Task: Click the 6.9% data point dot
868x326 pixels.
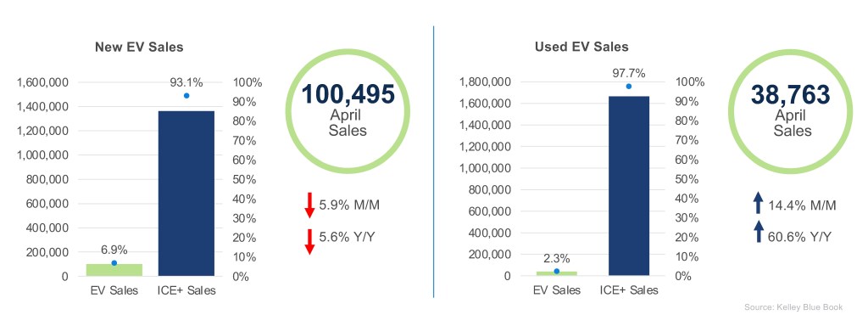Action: pos(114,263)
